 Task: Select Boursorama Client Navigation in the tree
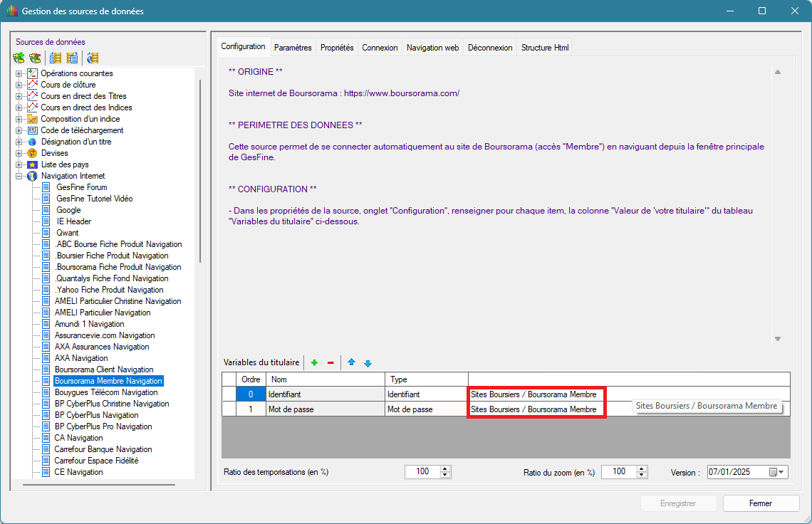(x=104, y=370)
